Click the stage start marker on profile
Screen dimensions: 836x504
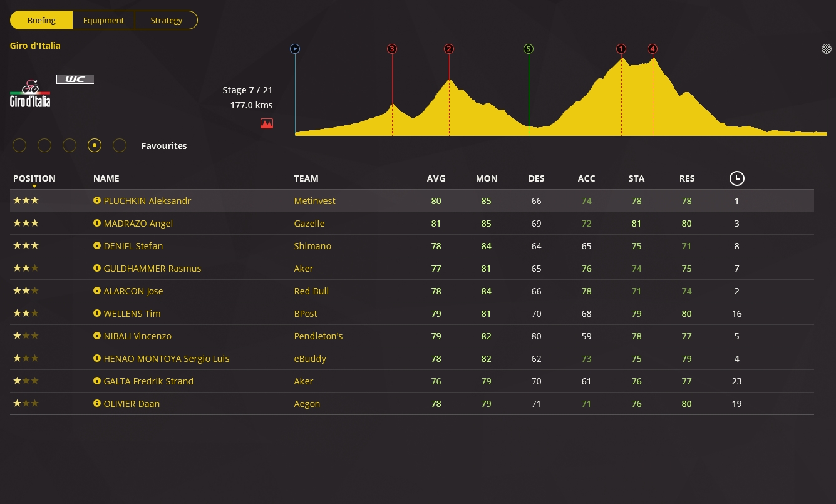click(x=295, y=49)
